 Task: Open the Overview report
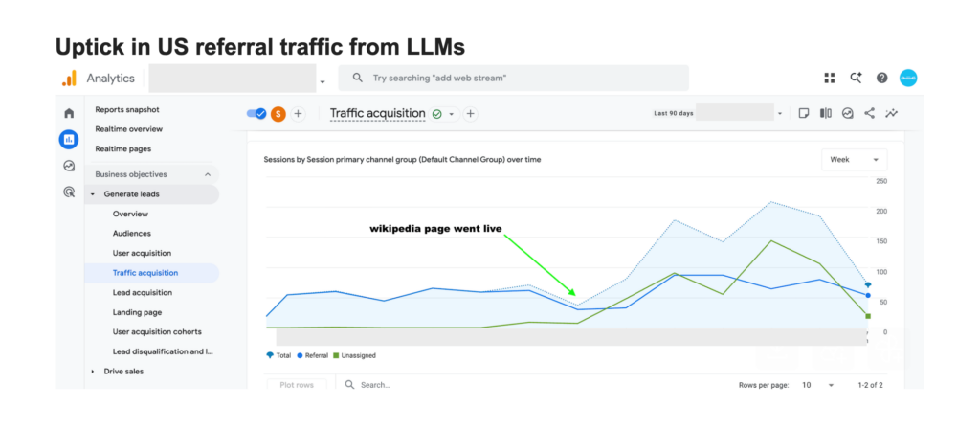click(130, 214)
